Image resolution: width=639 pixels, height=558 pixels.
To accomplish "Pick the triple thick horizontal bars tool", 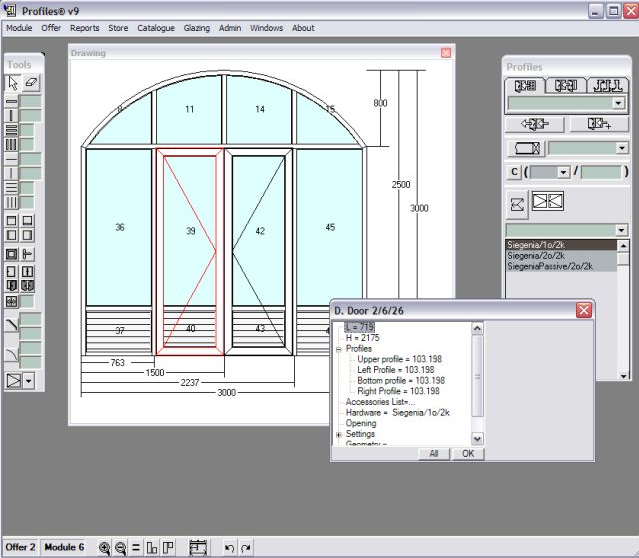I will 11,130.
